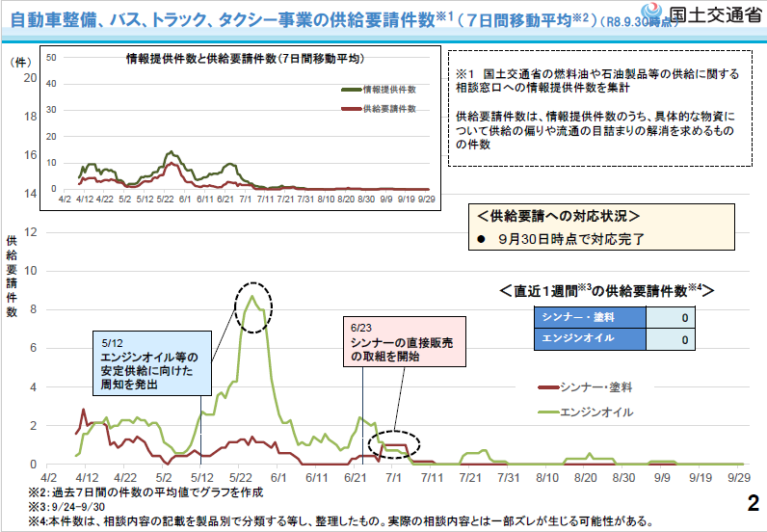This screenshot has height=532, width=767.
Task: Click the footnote ※4 about 製品別で分類
Action: (x=341, y=520)
